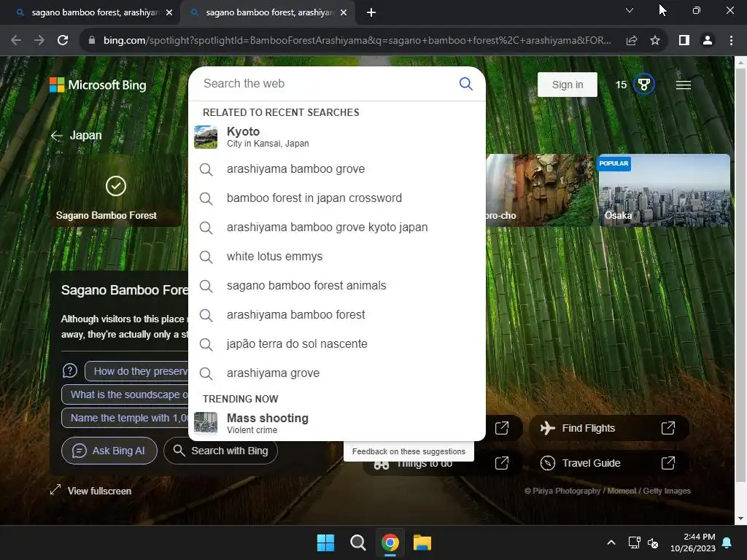This screenshot has height=560, width=747.
Task: Toggle the Chrome side panel icon
Action: click(684, 41)
